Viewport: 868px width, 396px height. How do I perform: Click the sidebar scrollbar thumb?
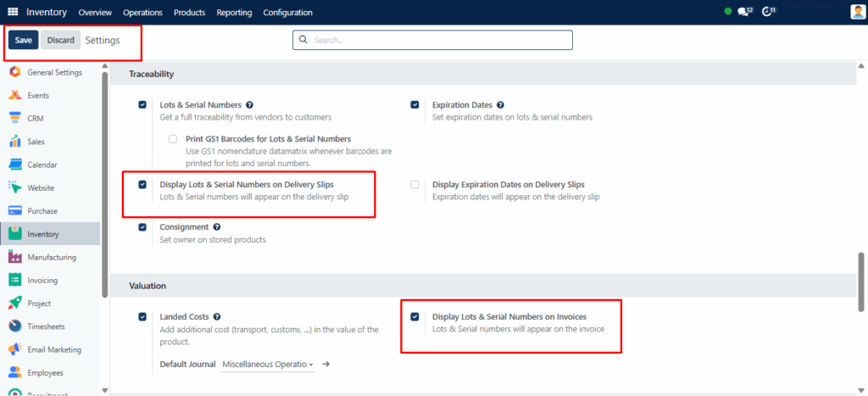(x=104, y=184)
